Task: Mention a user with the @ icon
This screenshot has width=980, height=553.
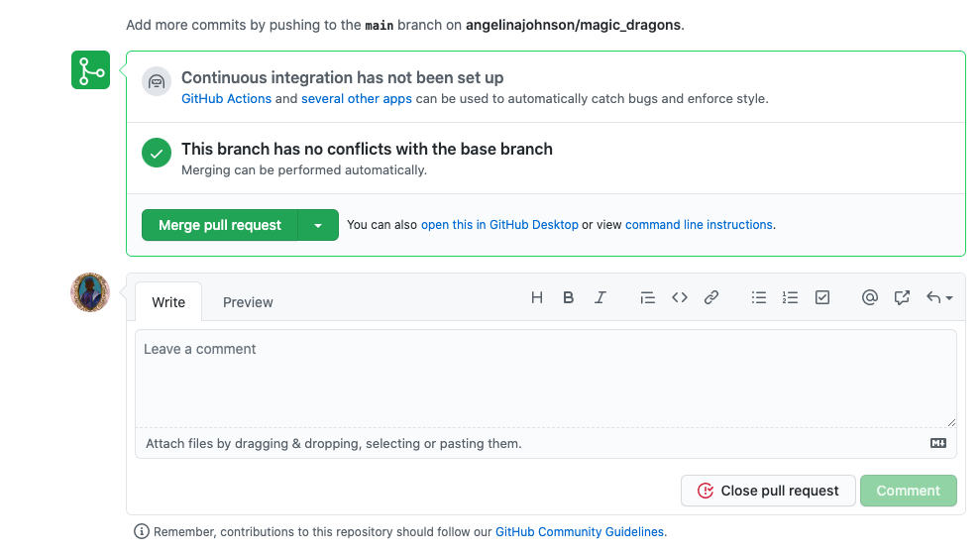Action: pyautogui.click(x=869, y=297)
